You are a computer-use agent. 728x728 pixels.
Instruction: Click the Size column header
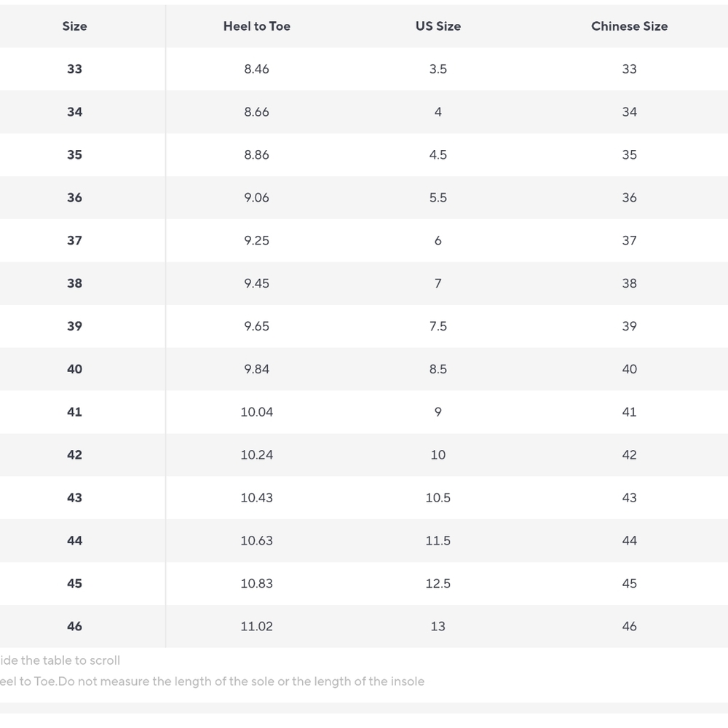(x=75, y=26)
